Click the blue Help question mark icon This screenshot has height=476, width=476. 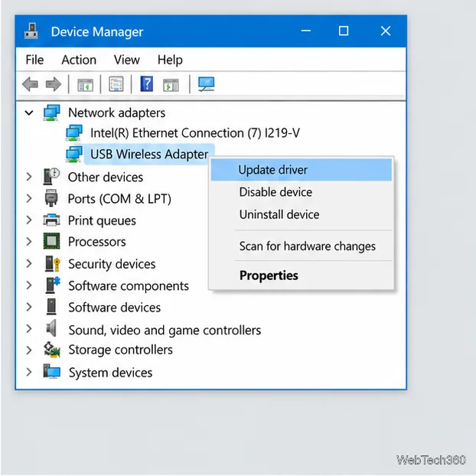coord(147,83)
